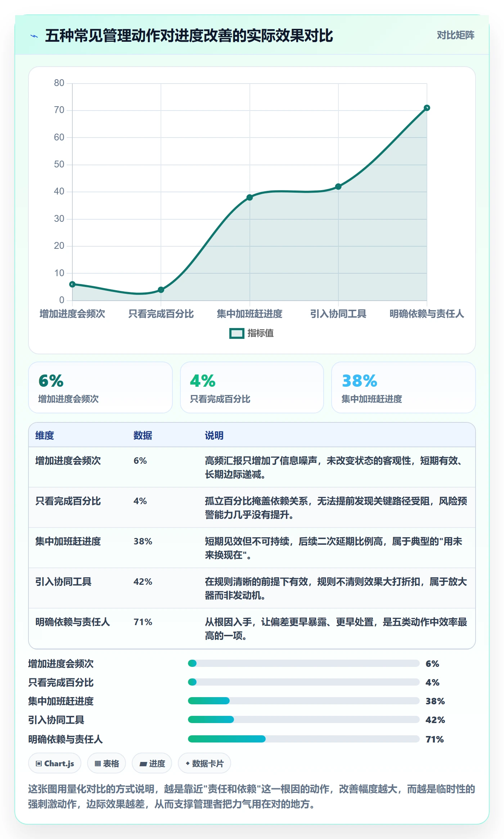
Task: Click the 42% progress bar for 引入协同工具
Action: (304, 719)
